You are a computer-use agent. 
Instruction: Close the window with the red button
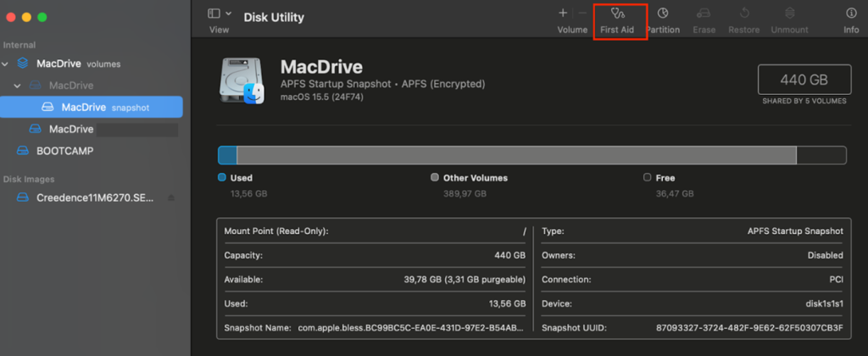10,17
